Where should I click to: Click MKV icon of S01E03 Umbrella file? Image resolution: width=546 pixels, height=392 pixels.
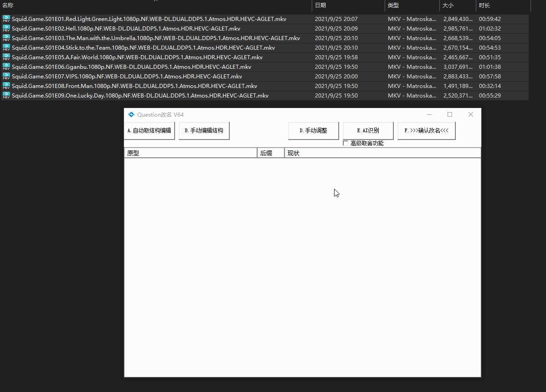6,38
